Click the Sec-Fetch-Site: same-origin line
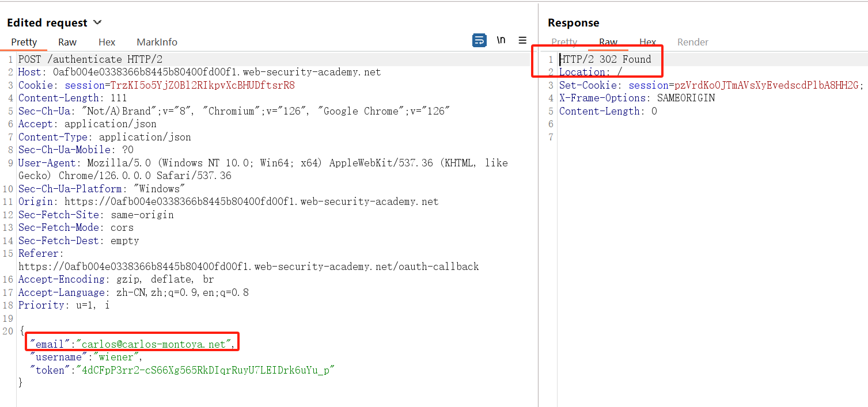 point(96,215)
